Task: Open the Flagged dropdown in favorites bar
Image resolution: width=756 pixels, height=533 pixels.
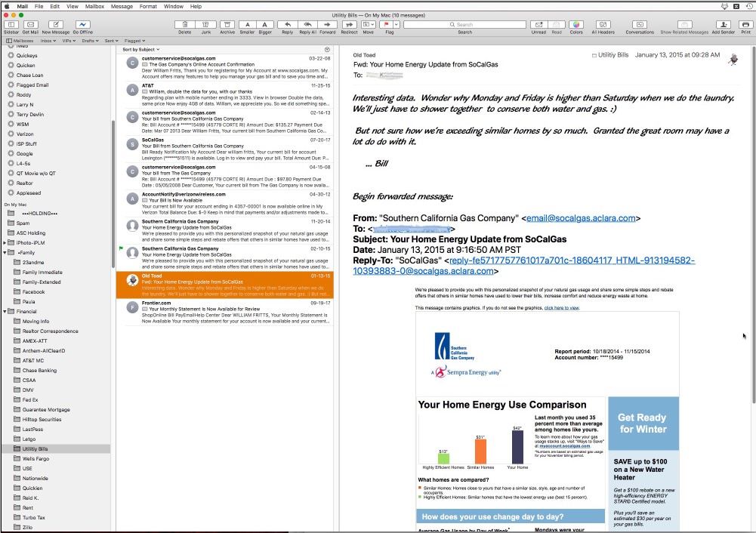Action: point(134,41)
